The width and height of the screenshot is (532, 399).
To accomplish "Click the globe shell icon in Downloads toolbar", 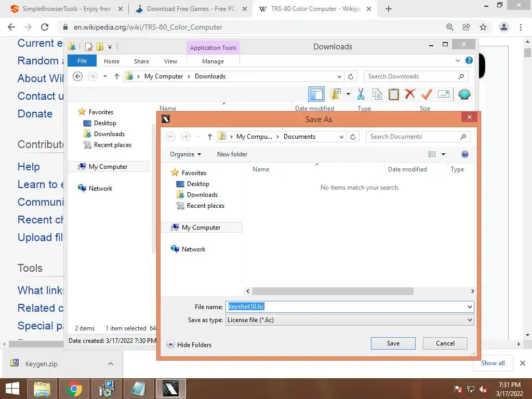I will tap(464, 94).
